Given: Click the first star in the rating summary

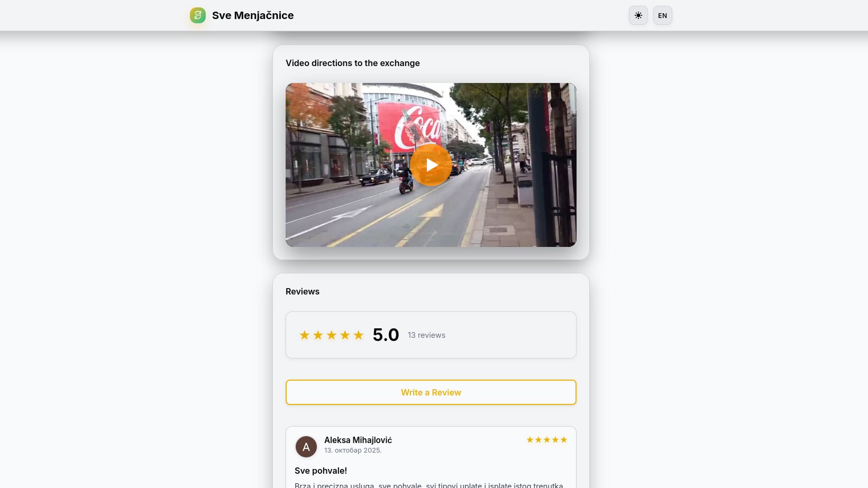Looking at the screenshot, I should pos(304,335).
